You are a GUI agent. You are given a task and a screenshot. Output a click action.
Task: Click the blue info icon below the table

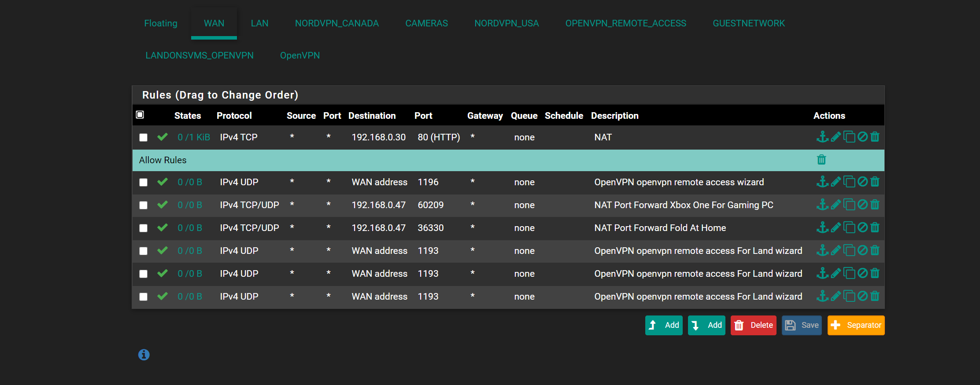(144, 355)
